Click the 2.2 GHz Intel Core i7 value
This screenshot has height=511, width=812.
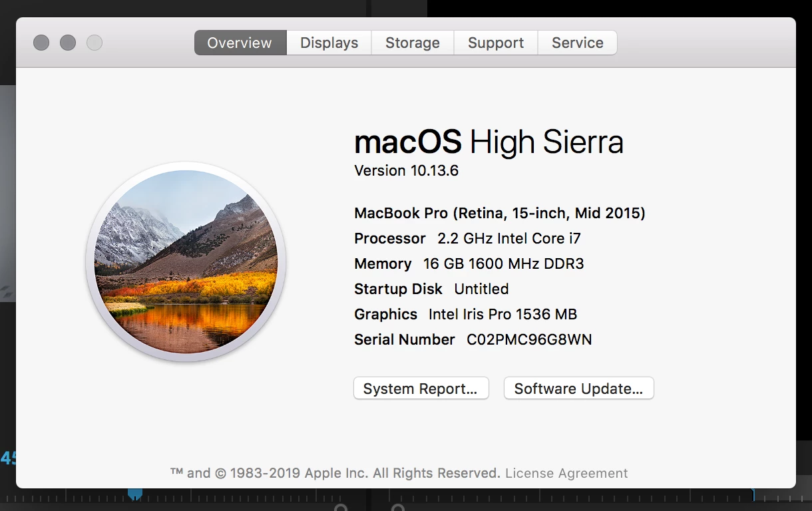coord(509,238)
